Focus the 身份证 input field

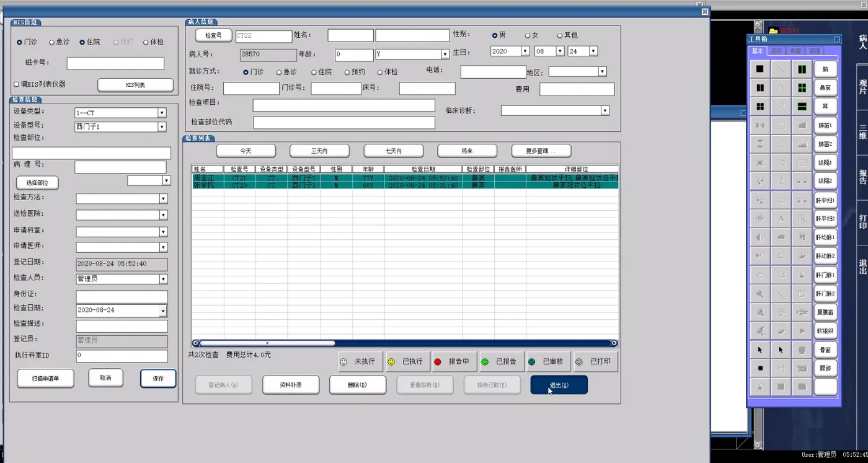tap(122, 296)
